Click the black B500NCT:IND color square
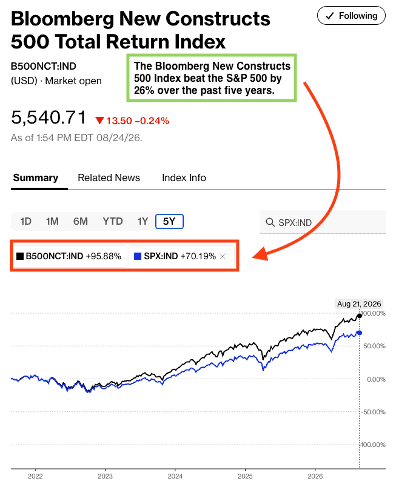The width and height of the screenshot is (396, 487). pos(20,256)
